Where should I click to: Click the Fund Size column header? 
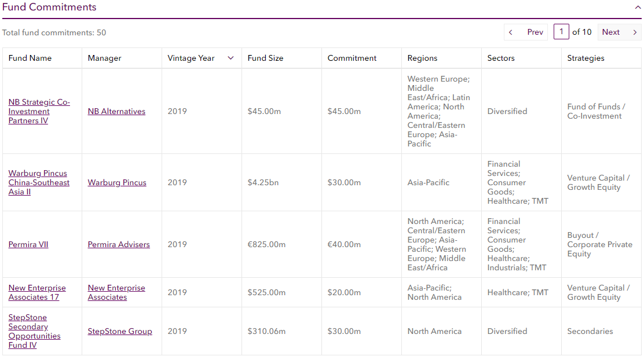[x=265, y=58]
